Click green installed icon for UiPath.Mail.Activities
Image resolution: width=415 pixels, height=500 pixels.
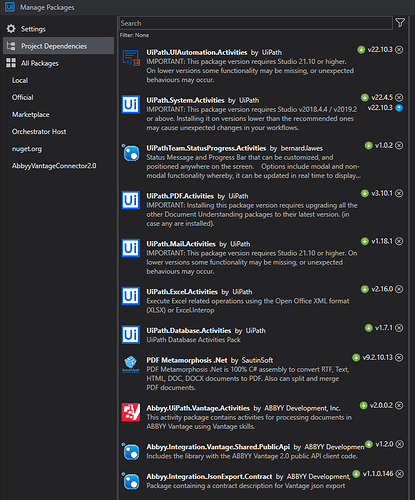tap(365, 241)
